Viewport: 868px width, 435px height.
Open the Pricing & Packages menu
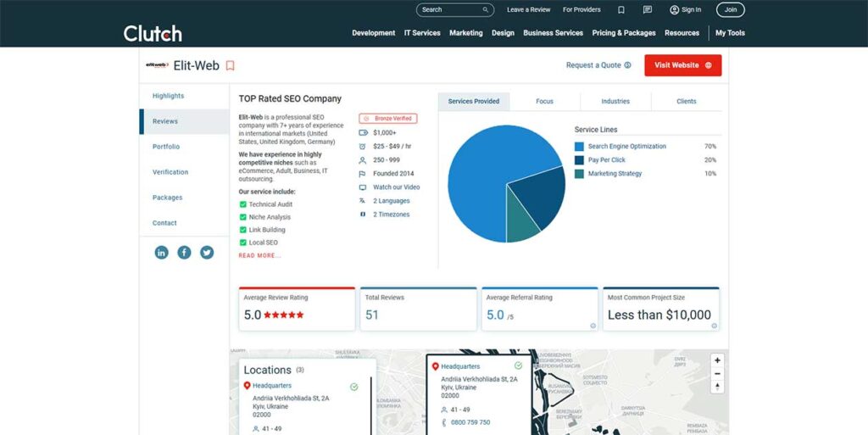(624, 33)
